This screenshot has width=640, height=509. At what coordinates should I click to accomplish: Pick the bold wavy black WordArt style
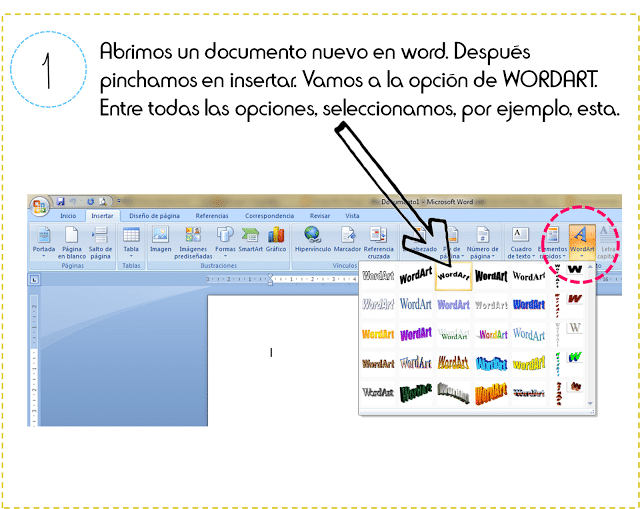(491, 276)
